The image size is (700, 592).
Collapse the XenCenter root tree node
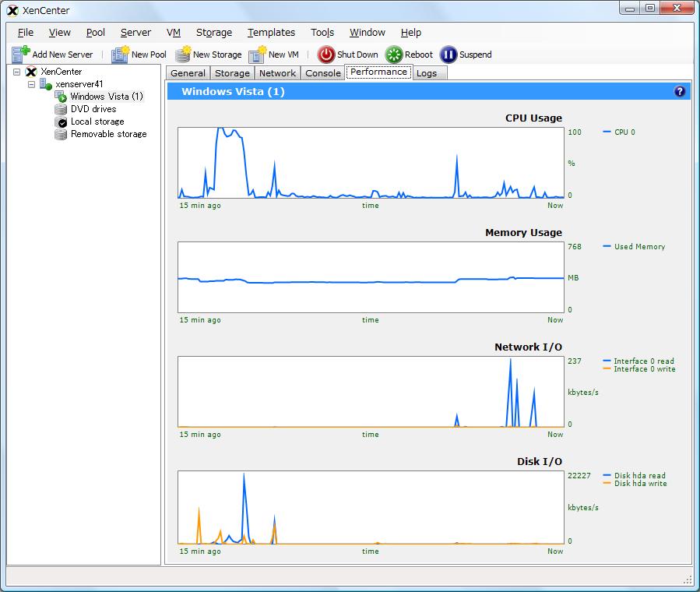point(17,72)
